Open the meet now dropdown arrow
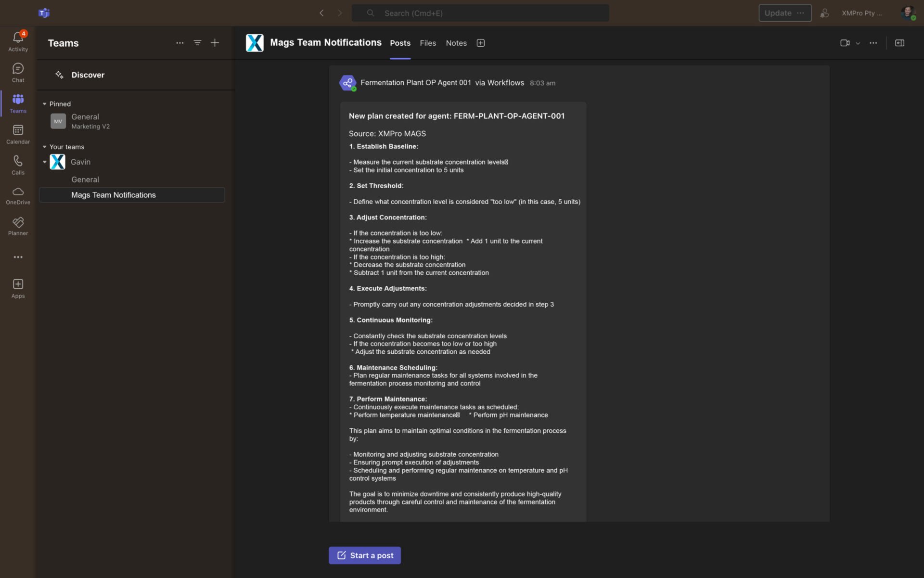 (x=858, y=43)
